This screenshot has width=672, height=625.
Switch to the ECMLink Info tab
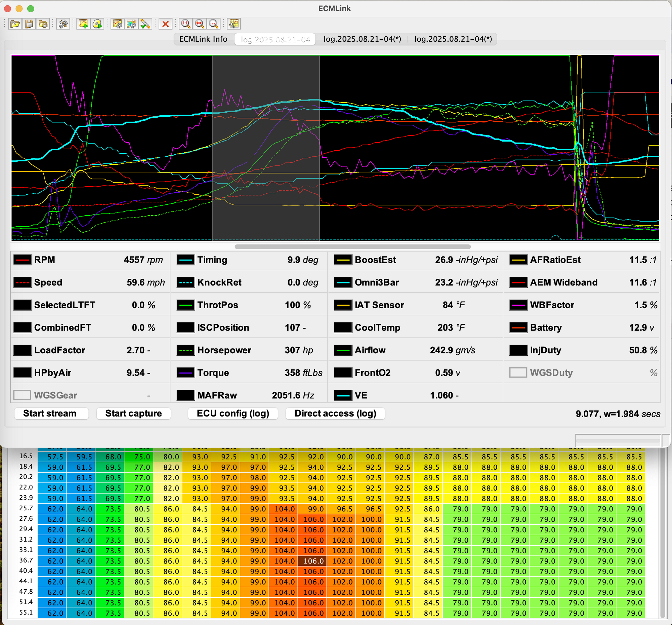tap(203, 39)
